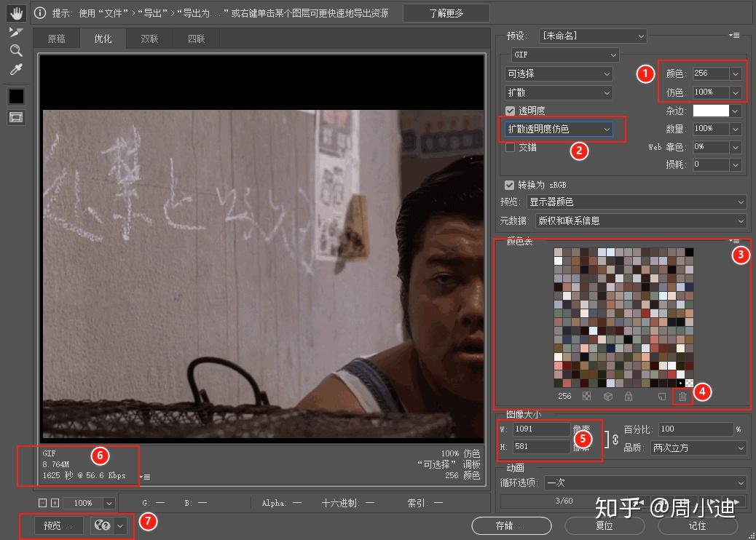The height and width of the screenshot is (540, 756).
Task: Open the 扩散透明度仿色 dropdown
Action: pos(559,129)
